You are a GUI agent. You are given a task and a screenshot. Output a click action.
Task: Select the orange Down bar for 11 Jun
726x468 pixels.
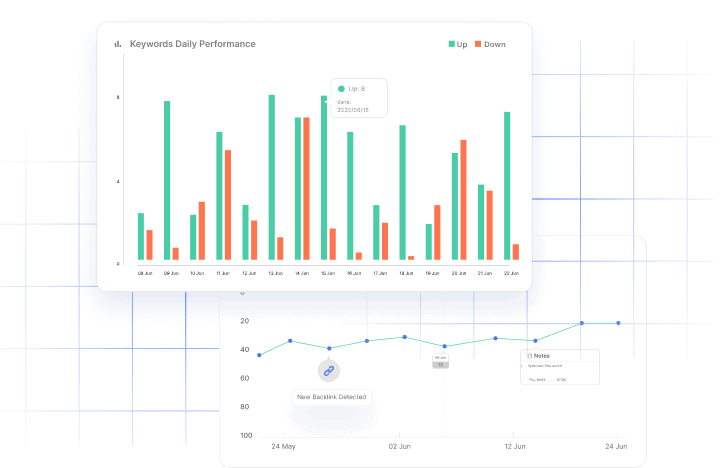coord(228,205)
